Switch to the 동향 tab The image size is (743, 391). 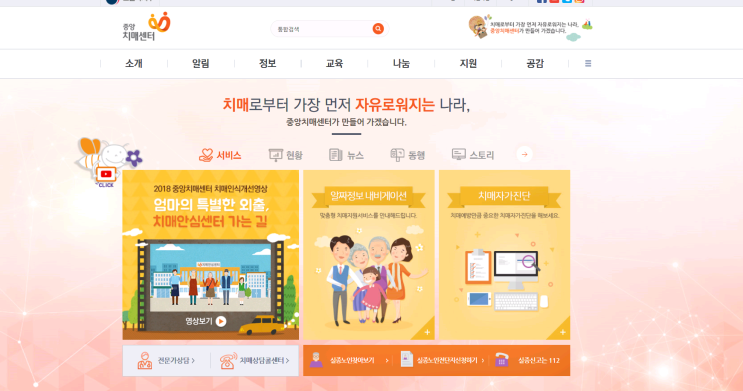tap(408, 155)
